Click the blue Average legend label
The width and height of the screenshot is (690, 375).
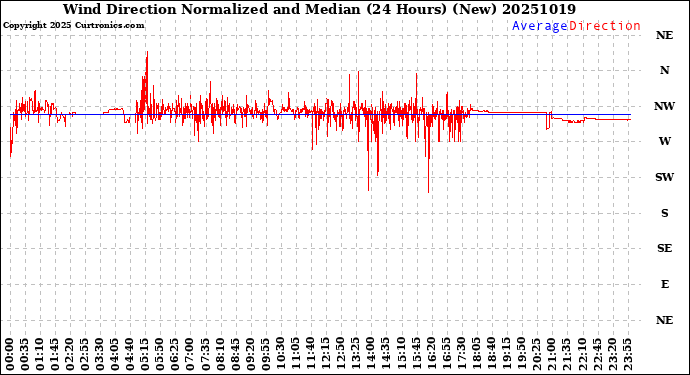pyautogui.click(x=540, y=26)
